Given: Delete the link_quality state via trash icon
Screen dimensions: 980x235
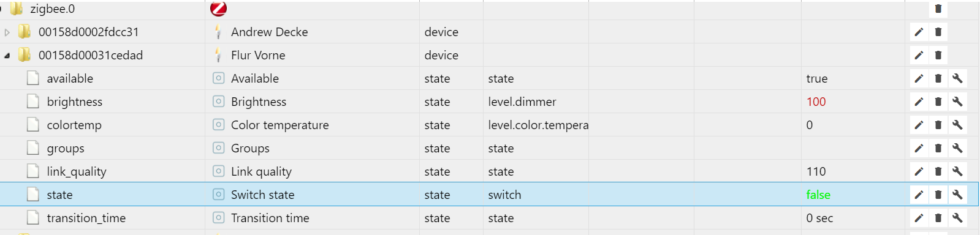Looking at the screenshot, I should pos(938,171).
